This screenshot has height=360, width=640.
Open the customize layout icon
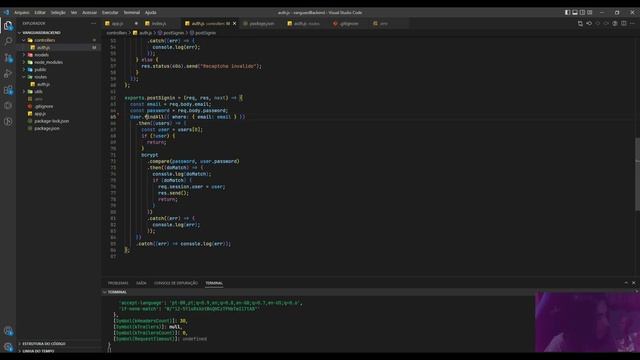(x=590, y=13)
